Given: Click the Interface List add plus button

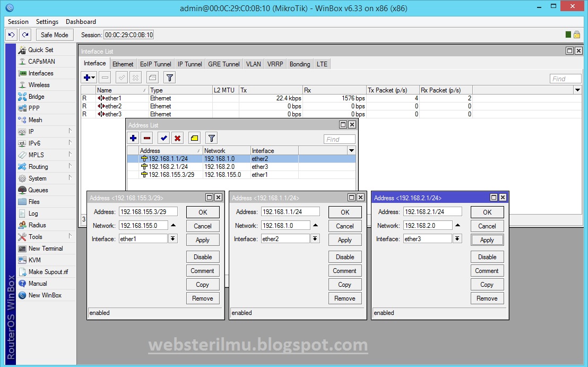Looking at the screenshot, I should [89, 78].
